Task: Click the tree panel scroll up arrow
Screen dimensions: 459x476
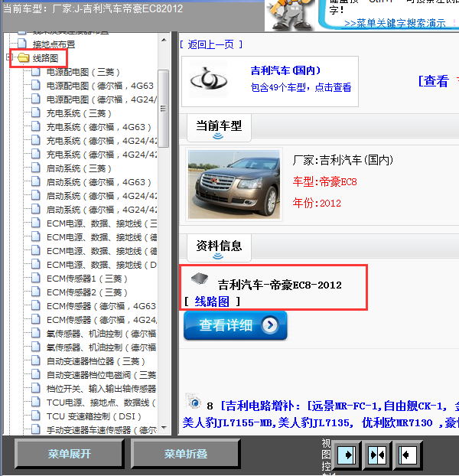Action: tap(164, 40)
